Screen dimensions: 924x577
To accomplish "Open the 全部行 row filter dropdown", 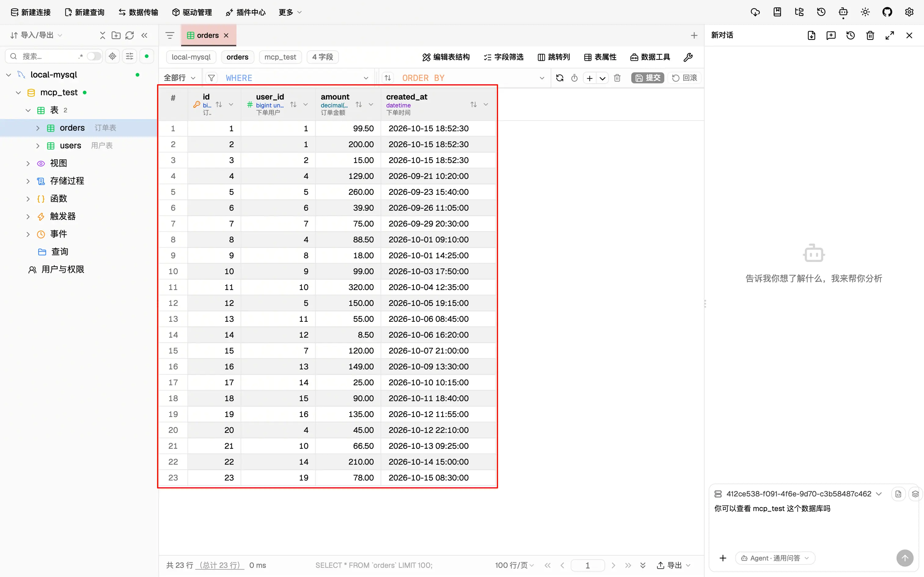I will (179, 78).
